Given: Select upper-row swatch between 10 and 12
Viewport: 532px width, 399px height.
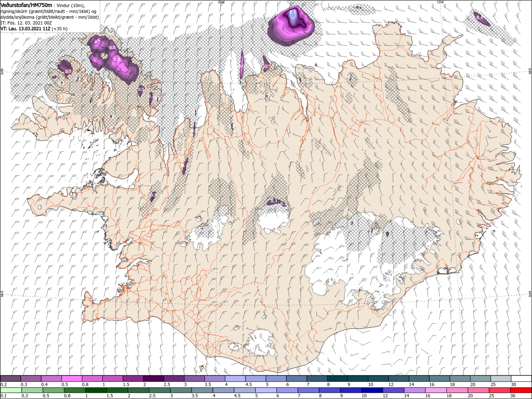Looking at the screenshot, I should coord(379,379).
